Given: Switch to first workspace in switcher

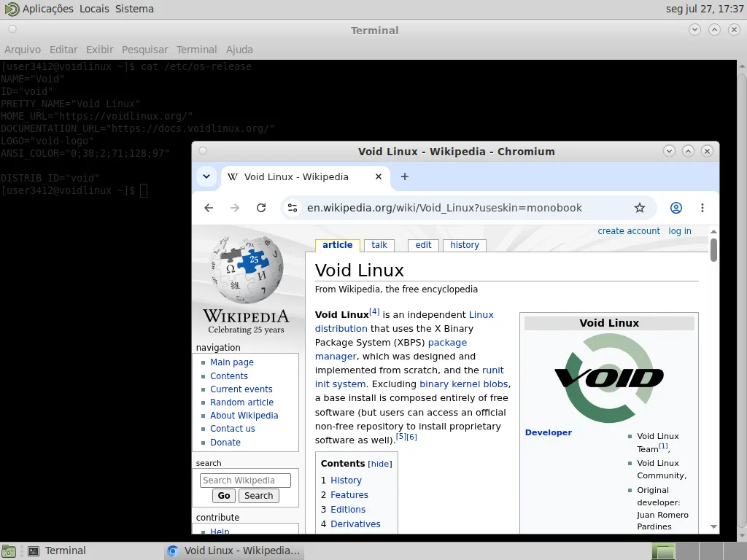Looking at the screenshot, I should tap(662, 551).
